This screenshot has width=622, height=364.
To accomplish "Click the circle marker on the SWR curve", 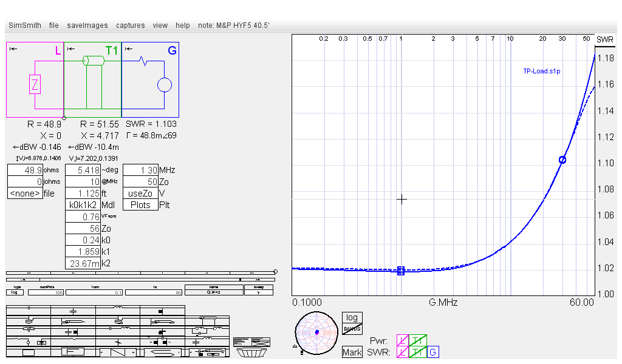I will point(562,160).
